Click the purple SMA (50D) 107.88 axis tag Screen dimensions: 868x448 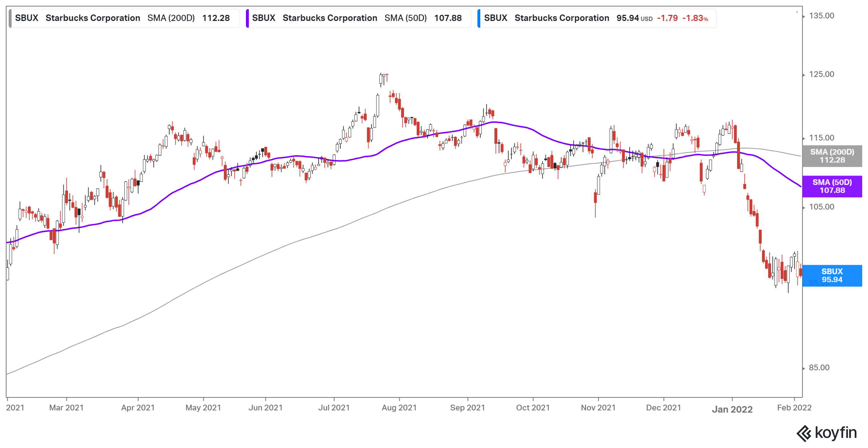coord(832,186)
